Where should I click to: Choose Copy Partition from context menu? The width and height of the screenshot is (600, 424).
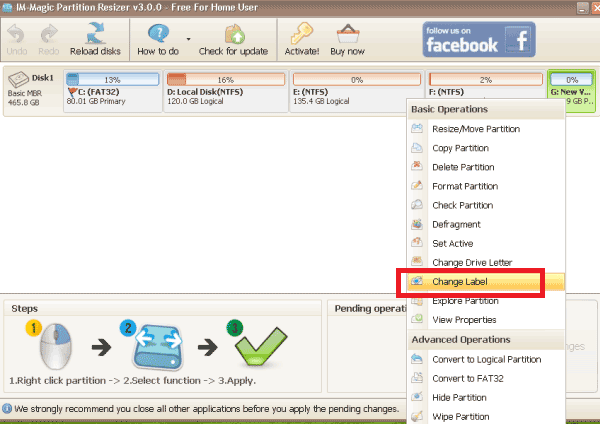[x=486, y=148]
